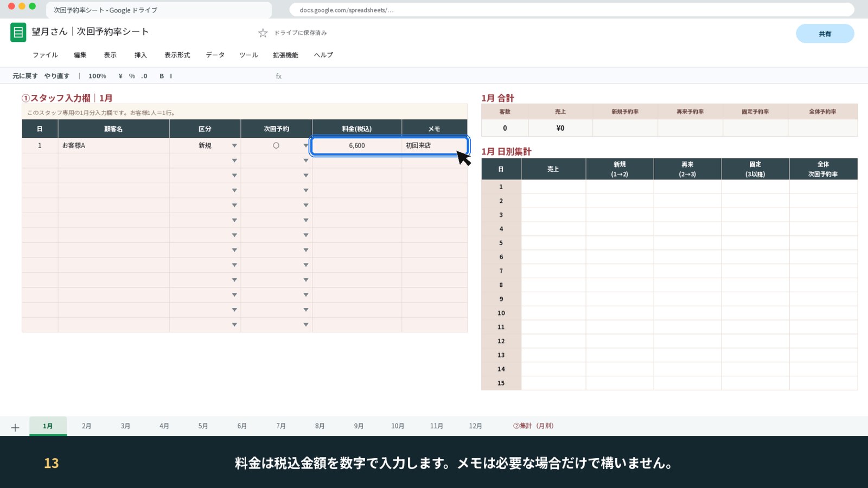Switch to the 1月 sheet tab
Screen dimensions: 868x488
(48, 426)
